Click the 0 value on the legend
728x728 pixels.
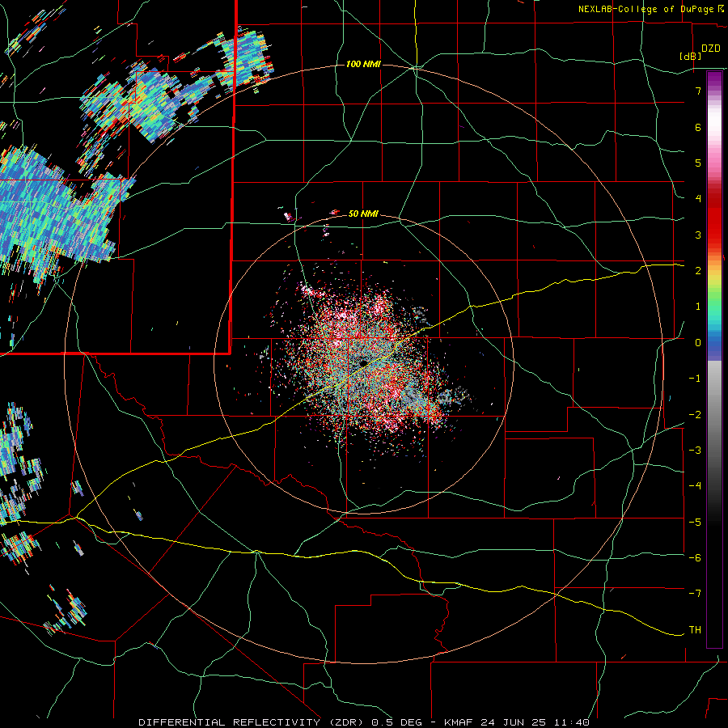point(698,343)
